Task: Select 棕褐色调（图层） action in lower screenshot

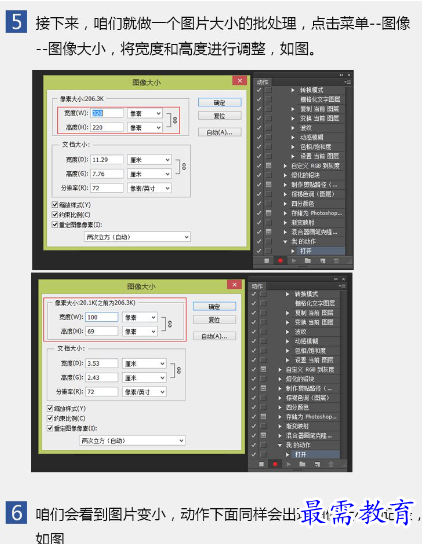Action: point(309,398)
